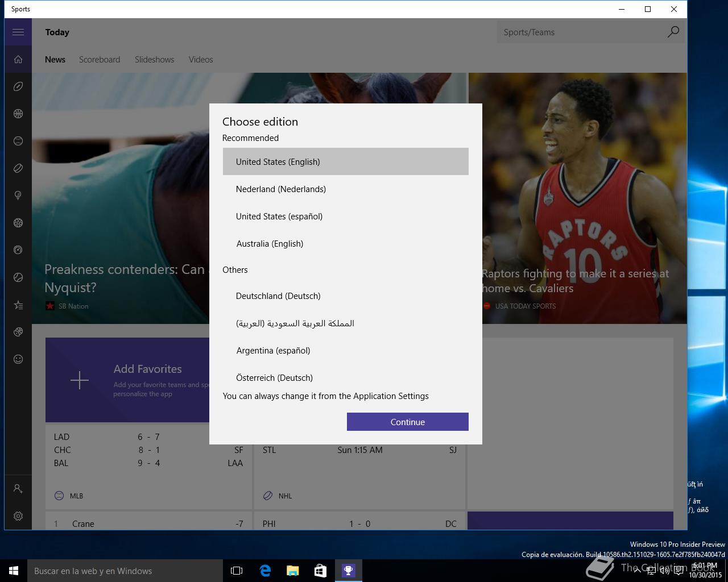Click the NHL league label
The height and width of the screenshot is (582, 728).
(x=285, y=496)
